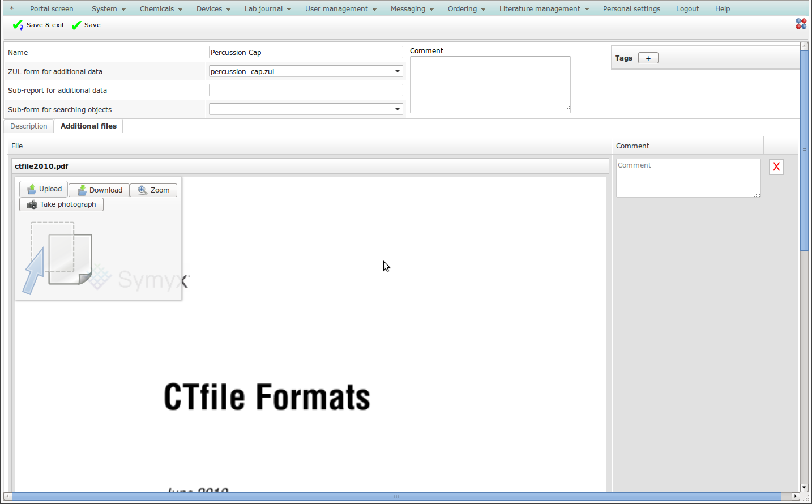Switch to the Description tab
This screenshot has width=812, height=504.
coord(29,126)
